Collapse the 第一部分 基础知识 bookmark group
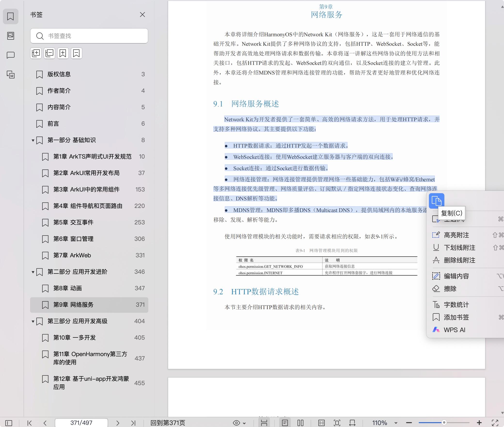Image resolution: width=504 pixels, height=427 pixels. (33, 140)
